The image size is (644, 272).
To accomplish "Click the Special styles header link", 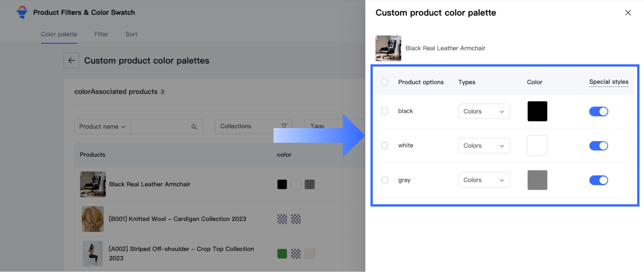I will 608,82.
